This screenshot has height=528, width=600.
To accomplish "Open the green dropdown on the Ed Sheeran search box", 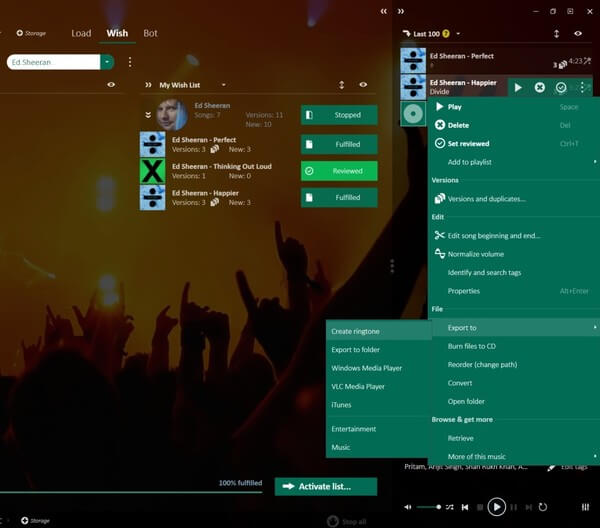I will point(107,62).
